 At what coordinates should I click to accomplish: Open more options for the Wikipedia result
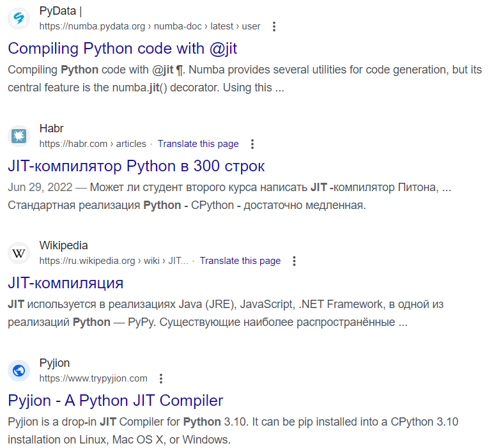pos(294,261)
